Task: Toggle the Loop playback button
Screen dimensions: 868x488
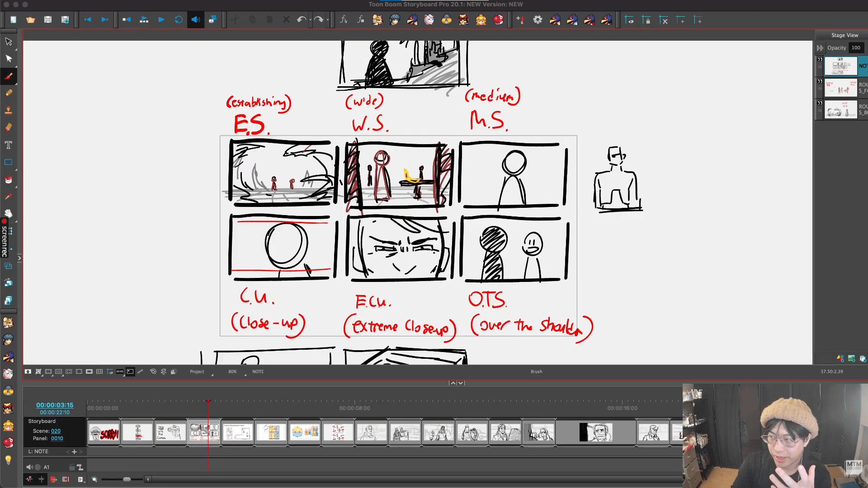Action: point(179,20)
